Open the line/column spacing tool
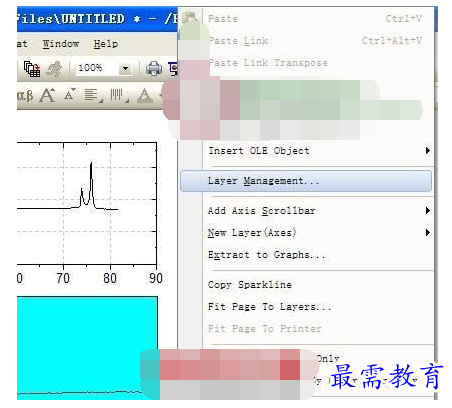The height and width of the screenshot is (408, 452). [x=119, y=95]
